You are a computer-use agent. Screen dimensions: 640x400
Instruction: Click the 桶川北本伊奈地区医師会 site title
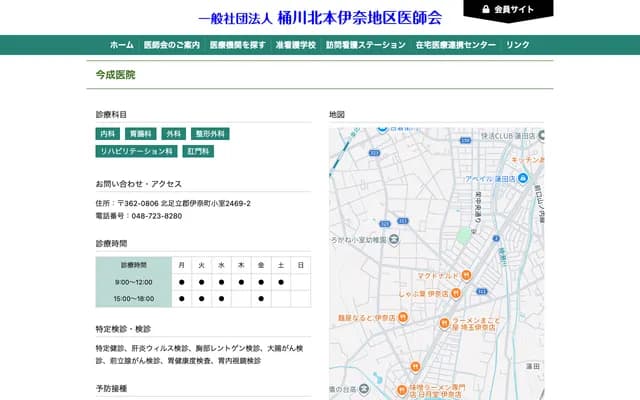[320, 17]
